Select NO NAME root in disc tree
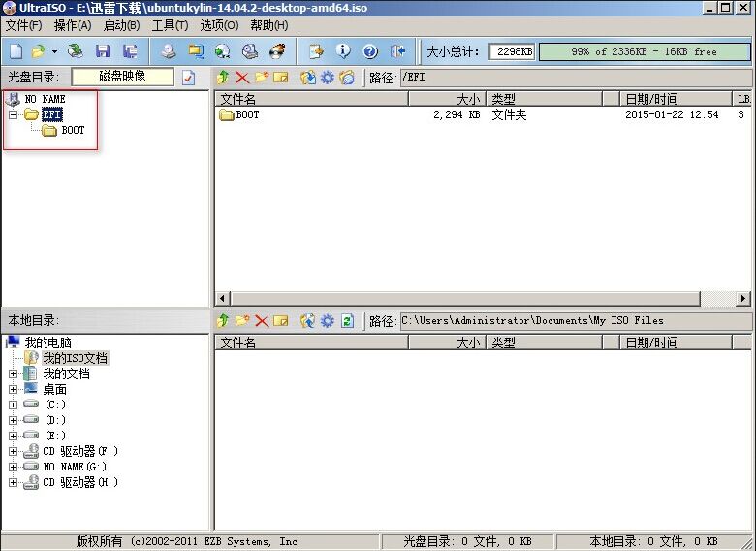756x551 pixels. 45,99
